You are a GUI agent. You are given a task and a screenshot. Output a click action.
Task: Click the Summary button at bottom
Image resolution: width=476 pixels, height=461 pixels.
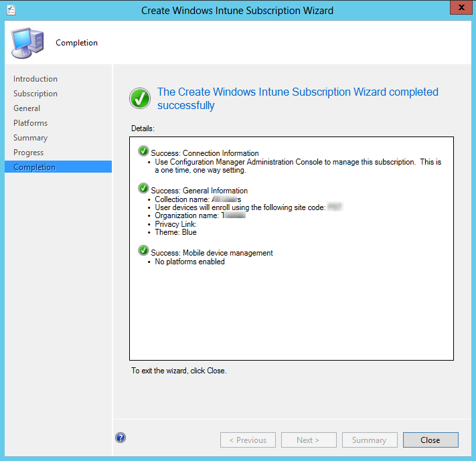click(370, 440)
